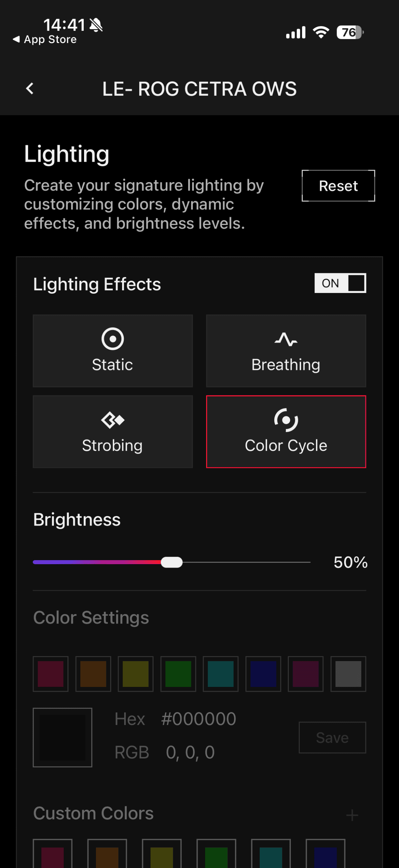Pick the Strobing diamonds icon
This screenshot has width=399, height=868.
(x=113, y=420)
